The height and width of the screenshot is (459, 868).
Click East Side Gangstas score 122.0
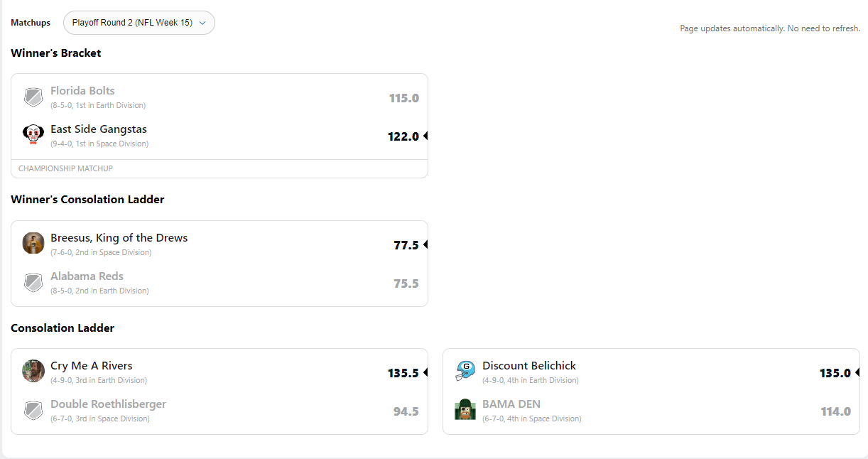(x=403, y=136)
